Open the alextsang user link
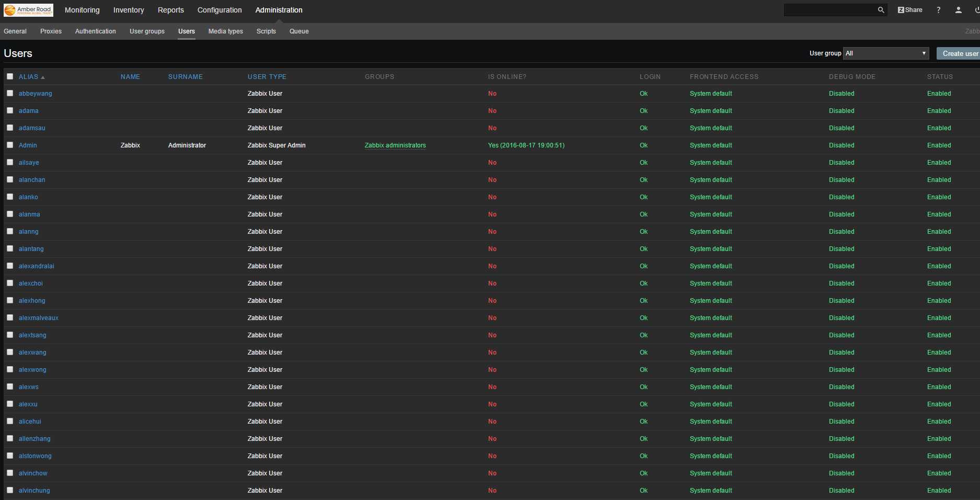This screenshot has height=500, width=980. pos(32,335)
